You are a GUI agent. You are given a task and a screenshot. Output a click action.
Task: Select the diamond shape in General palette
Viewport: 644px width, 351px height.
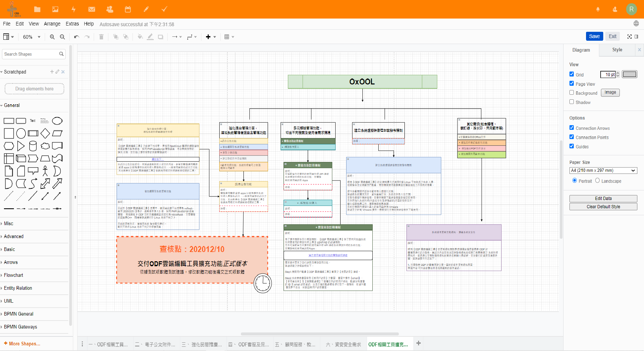click(x=45, y=133)
